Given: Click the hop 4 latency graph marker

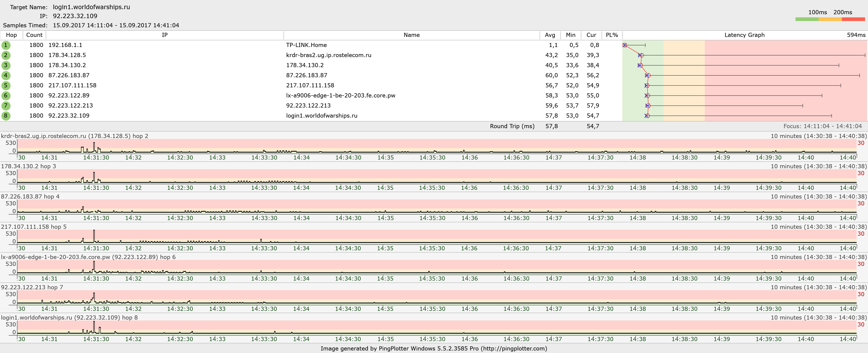Looking at the screenshot, I should pos(648,75).
